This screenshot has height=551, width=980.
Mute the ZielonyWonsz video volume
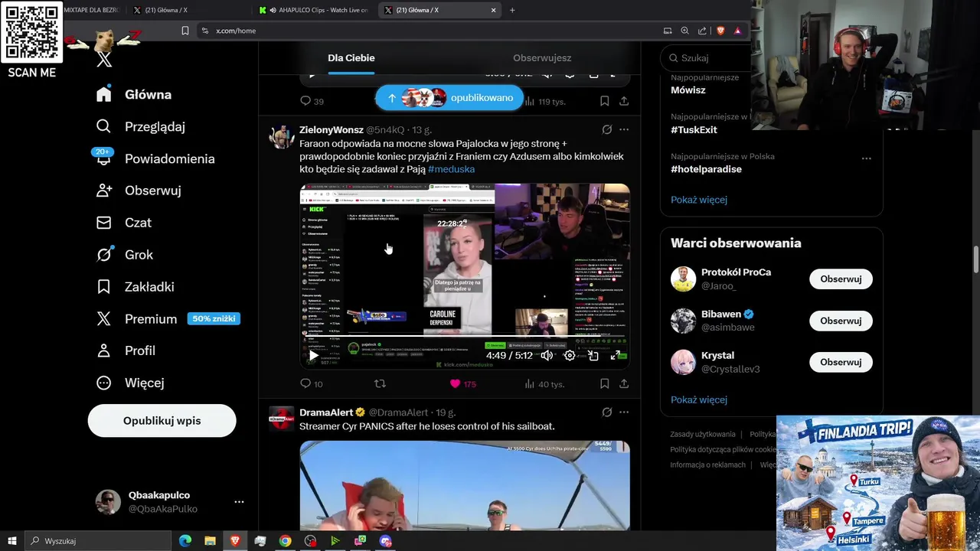pos(547,355)
